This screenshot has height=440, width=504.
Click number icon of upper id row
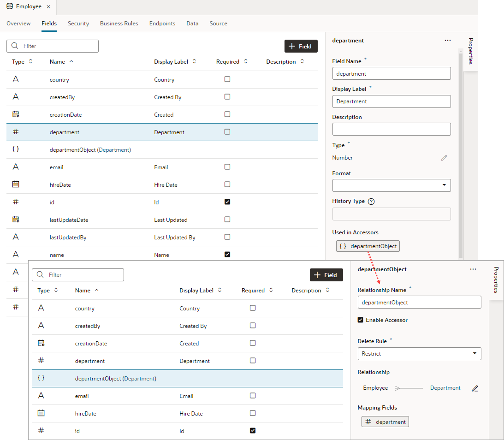(15, 202)
